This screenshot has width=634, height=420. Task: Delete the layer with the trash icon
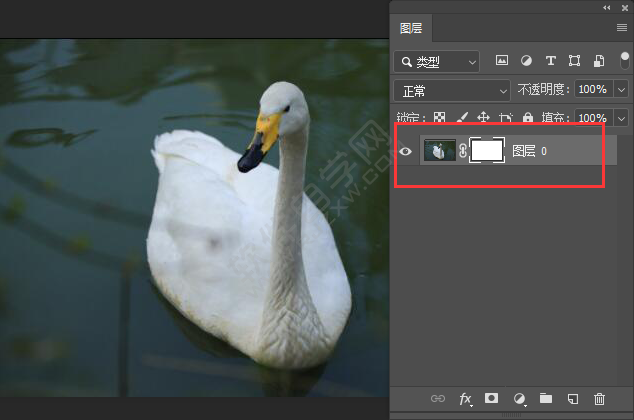pyautogui.click(x=600, y=399)
